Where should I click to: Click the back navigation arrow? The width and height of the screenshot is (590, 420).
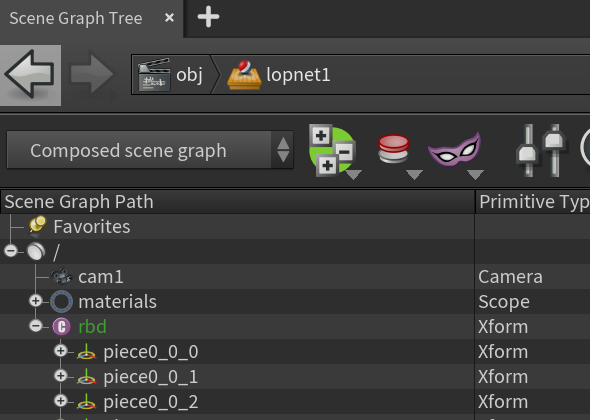(30, 75)
